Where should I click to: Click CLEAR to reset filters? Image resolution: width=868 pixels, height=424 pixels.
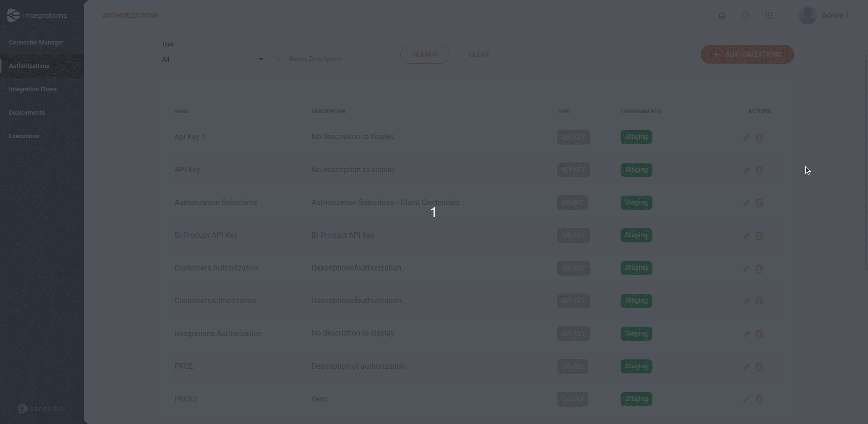(x=478, y=54)
